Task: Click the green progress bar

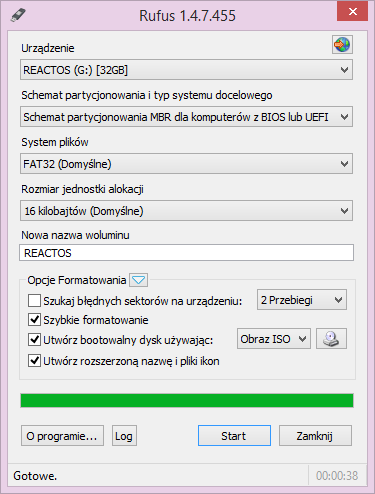Action: 187,400
